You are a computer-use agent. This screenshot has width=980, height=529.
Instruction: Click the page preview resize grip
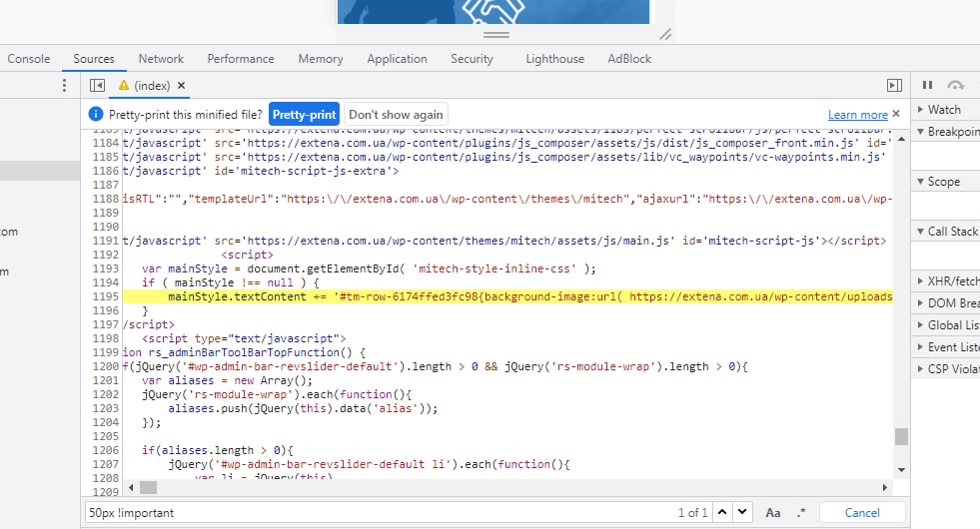[665, 35]
